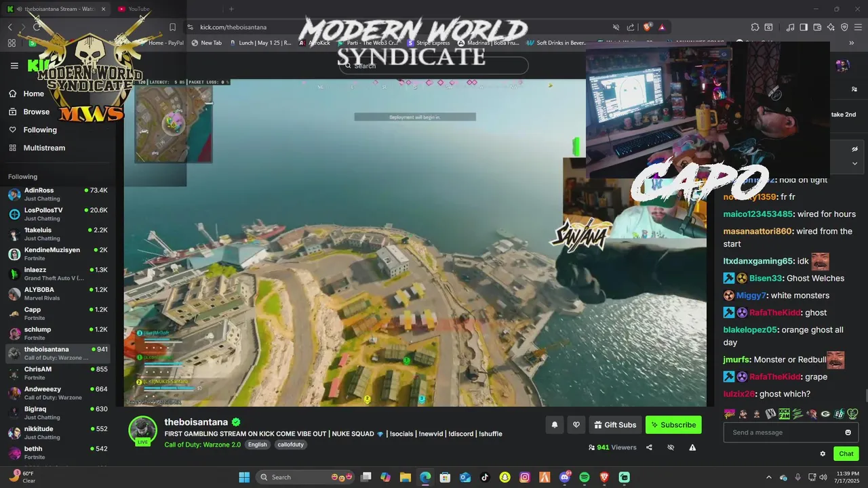This screenshot has width=868, height=488.
Task: Open BigIraq channel in Following list
Action: 58,413
